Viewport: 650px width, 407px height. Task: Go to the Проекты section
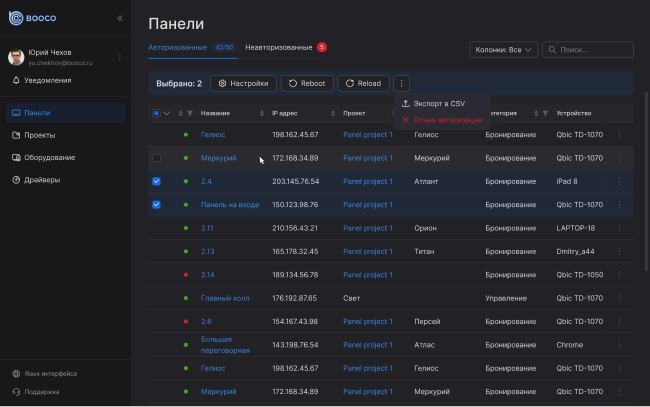point(40,135)
